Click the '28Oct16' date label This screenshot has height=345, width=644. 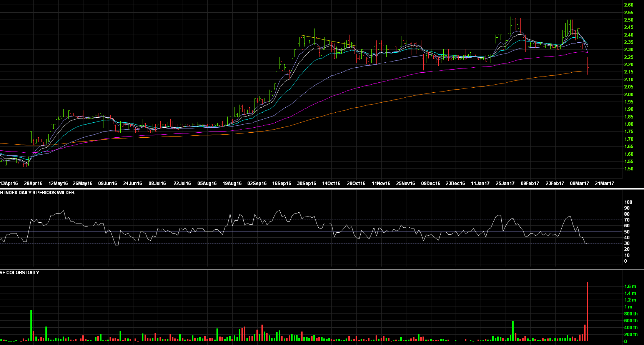356,183
